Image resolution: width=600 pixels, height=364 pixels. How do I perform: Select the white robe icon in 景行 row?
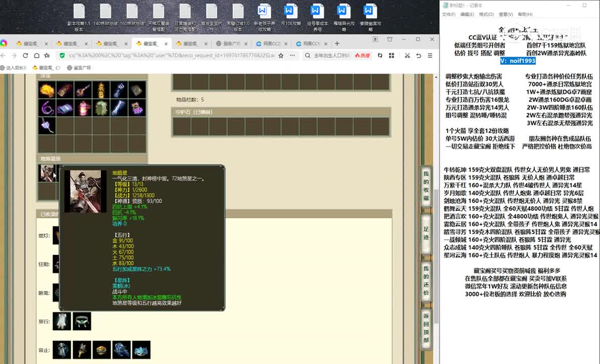tap(62, 321)
